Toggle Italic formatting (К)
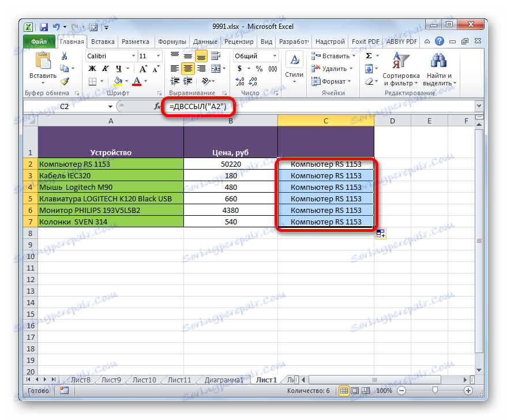Viewport: 507px width, 420px height. (x=106, y=69)
